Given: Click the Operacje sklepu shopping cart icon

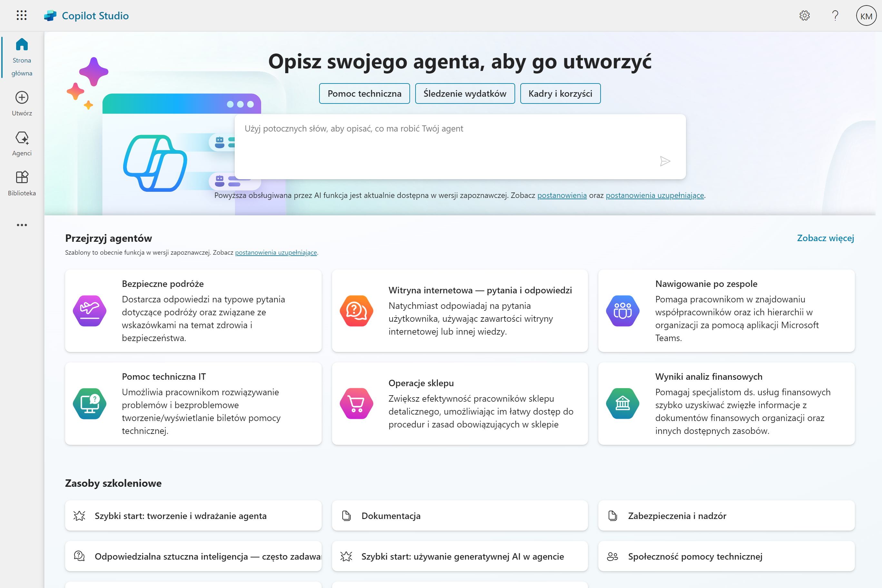Looking at the screenshot, I should coord(356,404).
